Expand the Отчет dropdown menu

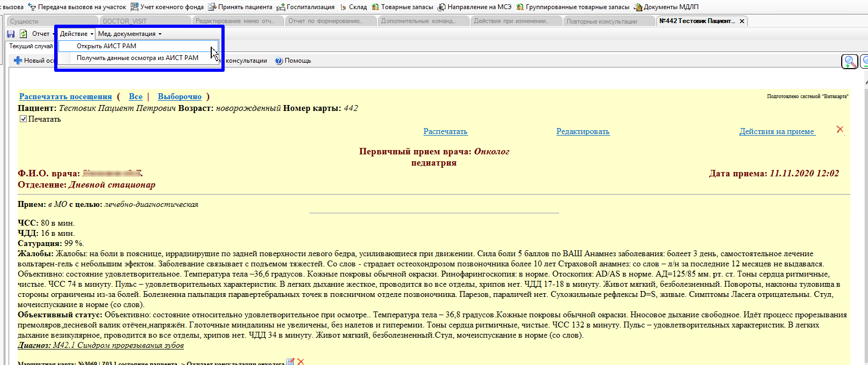(x=43, y=34)
